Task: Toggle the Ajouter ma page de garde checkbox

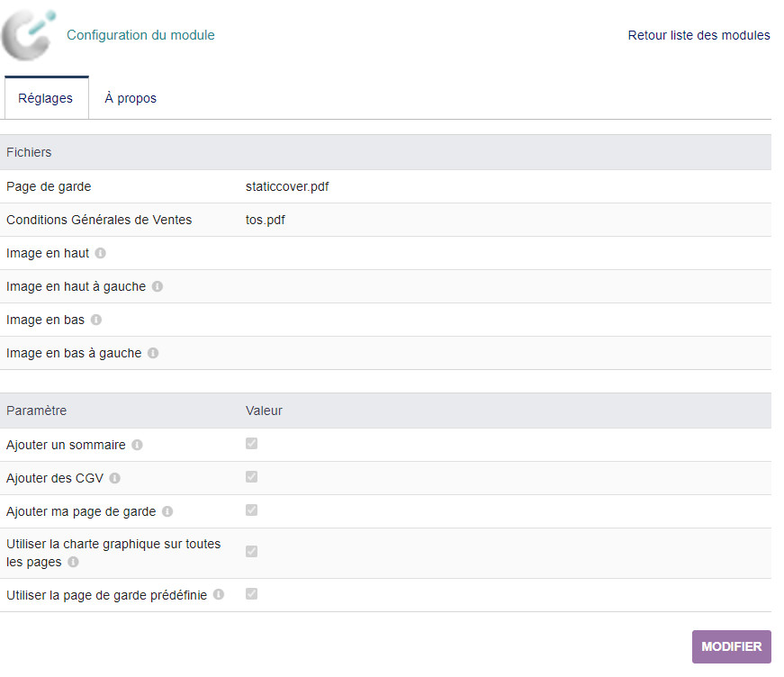Action: (252, 510)
